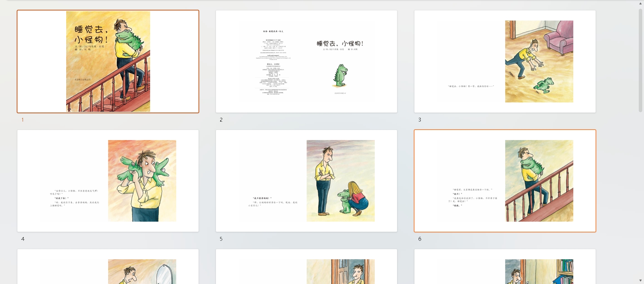Click the scrollbar down arrow

[x=641, y=281]
